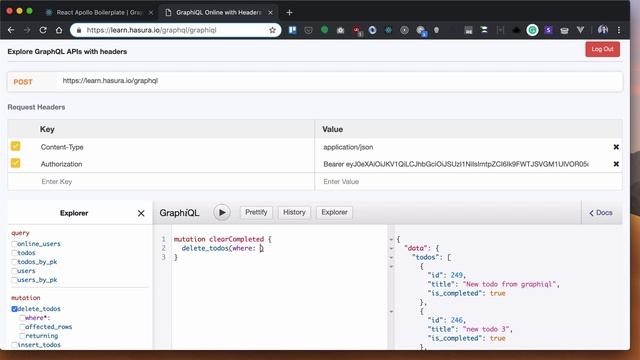Click the red Log Out button
Viewport: 640px width, 360px height.
(x=602, y=49)
